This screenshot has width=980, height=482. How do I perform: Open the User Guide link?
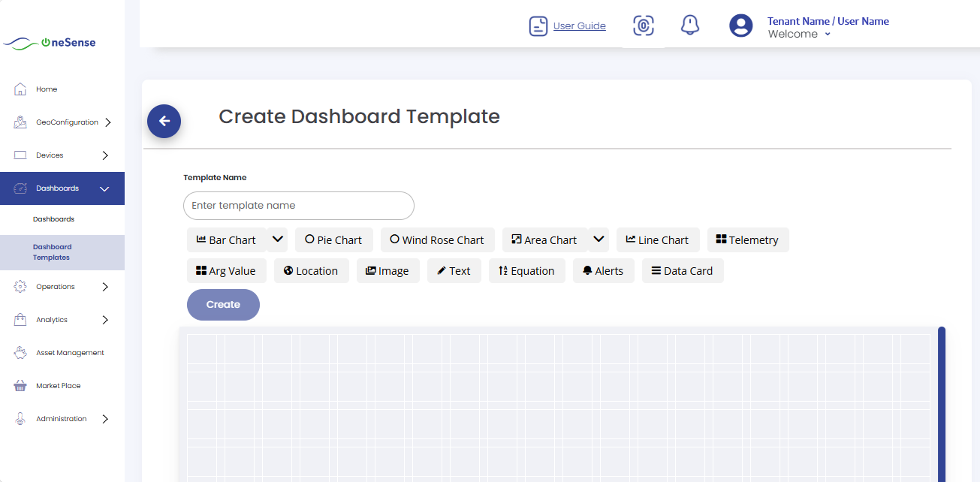click(578, 25)
